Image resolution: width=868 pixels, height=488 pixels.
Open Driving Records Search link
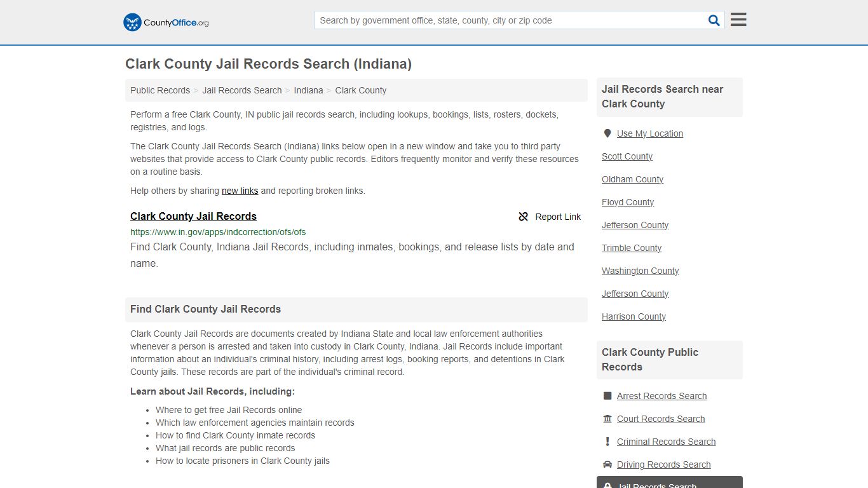coord(663,464)
